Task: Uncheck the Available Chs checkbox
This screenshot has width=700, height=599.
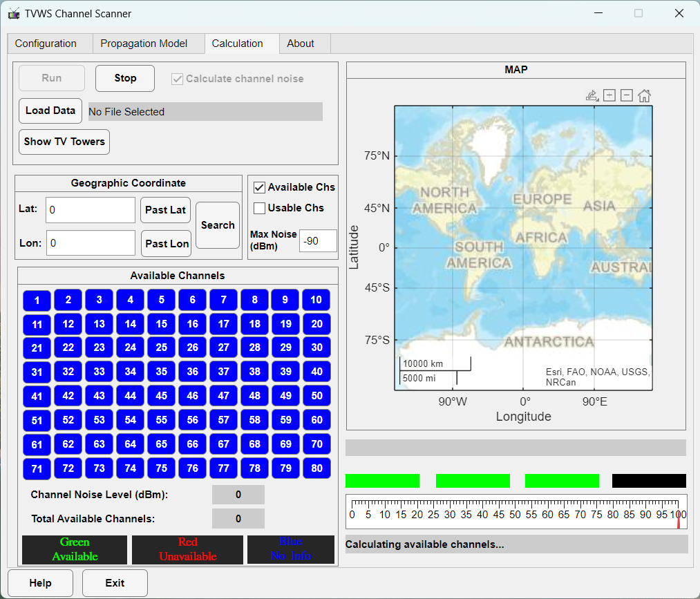Action: 260,187
